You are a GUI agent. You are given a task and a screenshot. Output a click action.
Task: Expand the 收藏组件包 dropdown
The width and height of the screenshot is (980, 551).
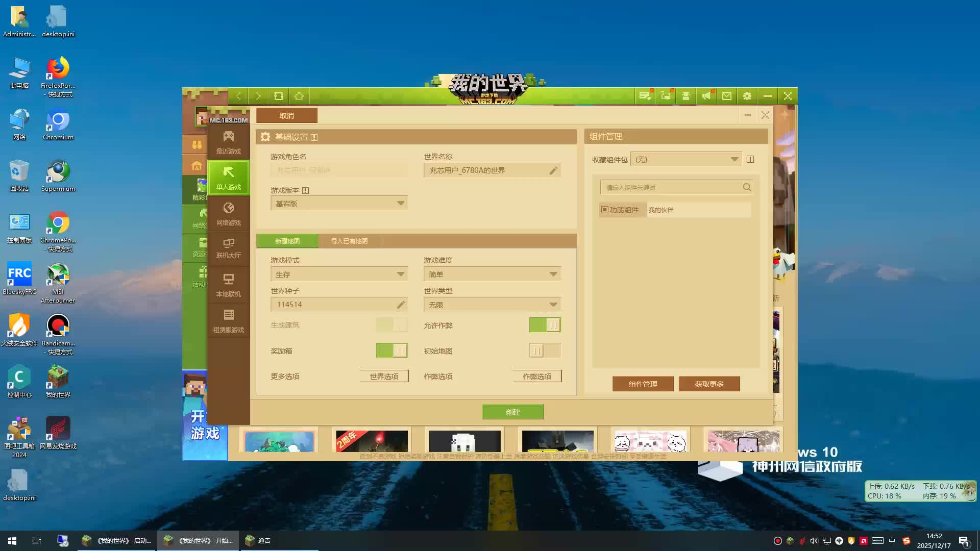685,159
